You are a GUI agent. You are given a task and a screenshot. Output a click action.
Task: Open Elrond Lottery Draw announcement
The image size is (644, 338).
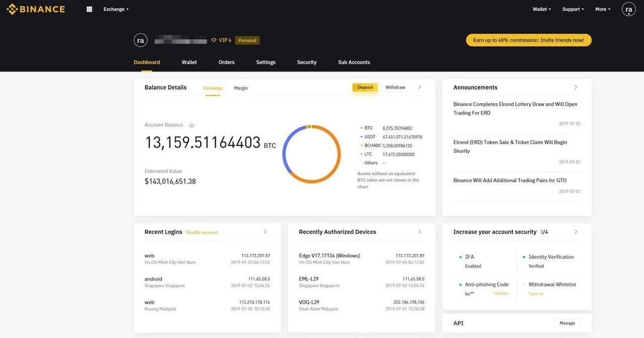pos(515,108)
